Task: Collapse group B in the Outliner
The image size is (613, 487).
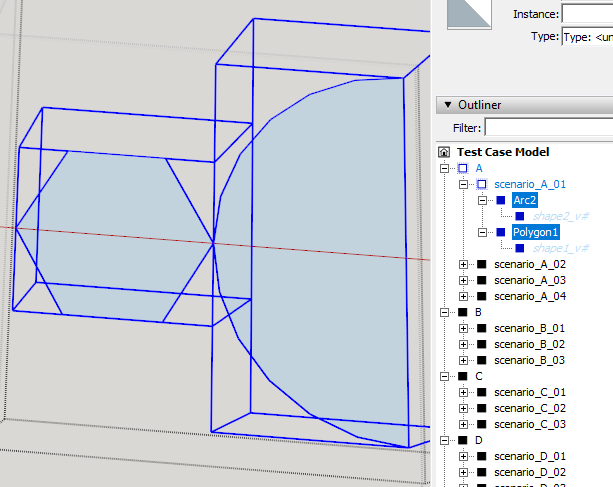Action: click(x=445, y=312)
